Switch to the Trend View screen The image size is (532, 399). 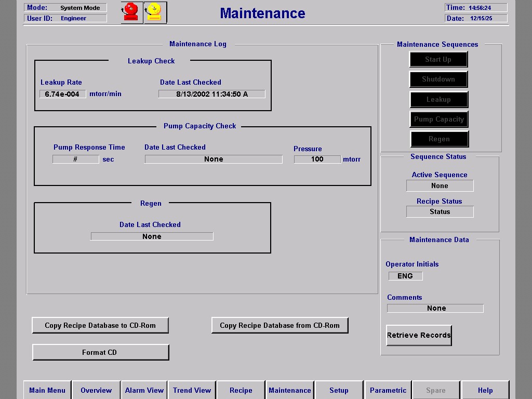pos(192,390)
